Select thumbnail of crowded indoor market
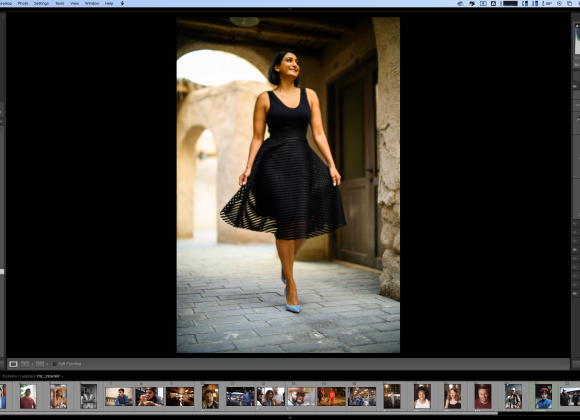 pos(362,397)
